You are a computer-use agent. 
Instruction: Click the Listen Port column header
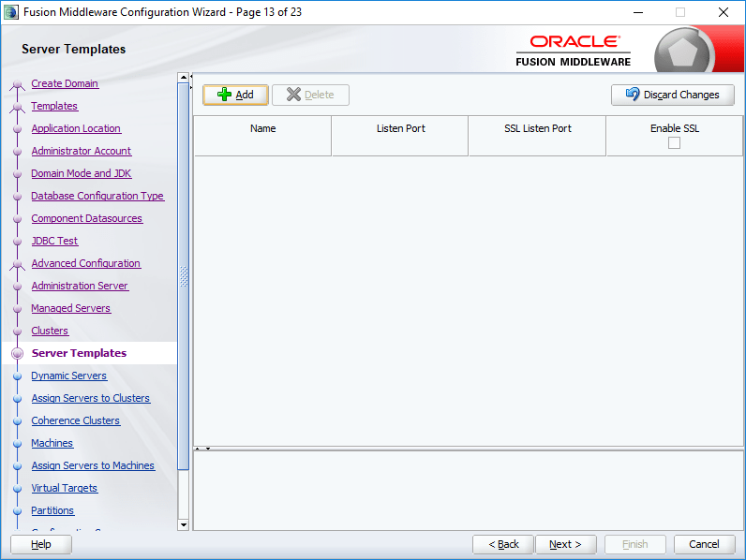[x=400, y=136]
